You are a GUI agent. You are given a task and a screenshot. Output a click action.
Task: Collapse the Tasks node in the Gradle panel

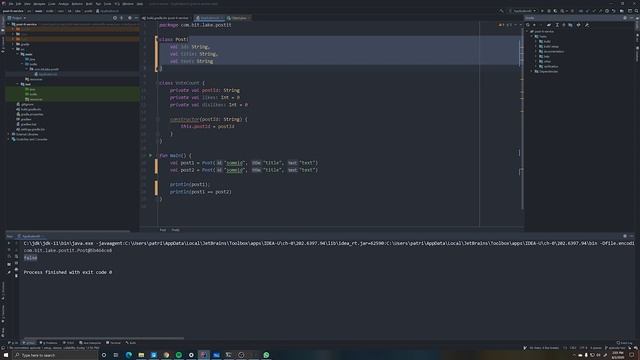(532, 36)
